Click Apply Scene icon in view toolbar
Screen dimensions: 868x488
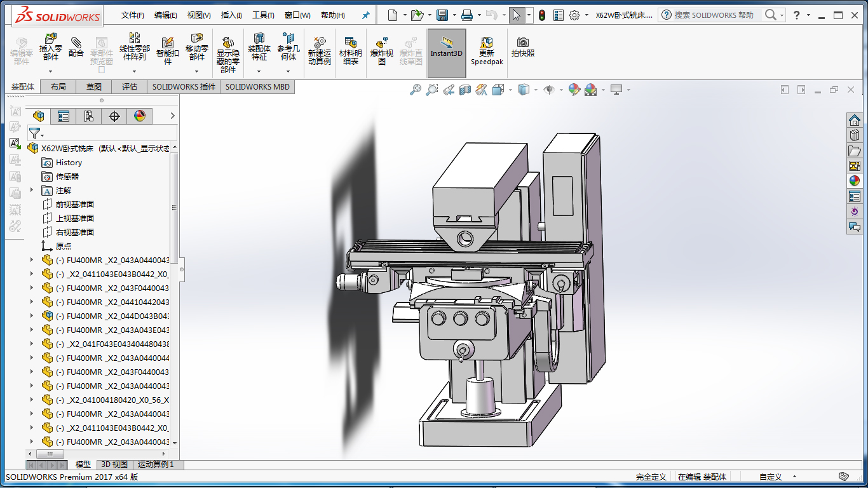click(x=591, y=90)
